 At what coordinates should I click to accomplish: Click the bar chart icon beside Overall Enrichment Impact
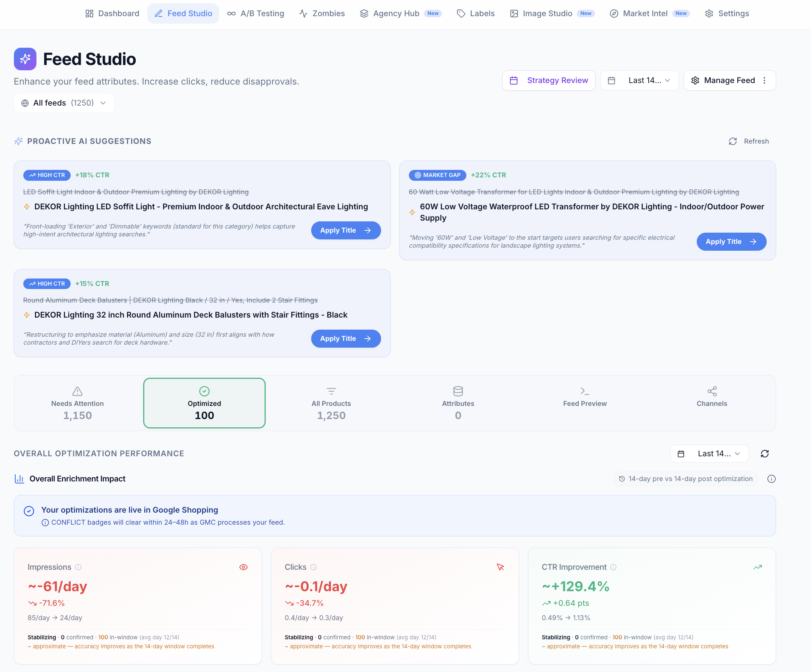(19, 479)
